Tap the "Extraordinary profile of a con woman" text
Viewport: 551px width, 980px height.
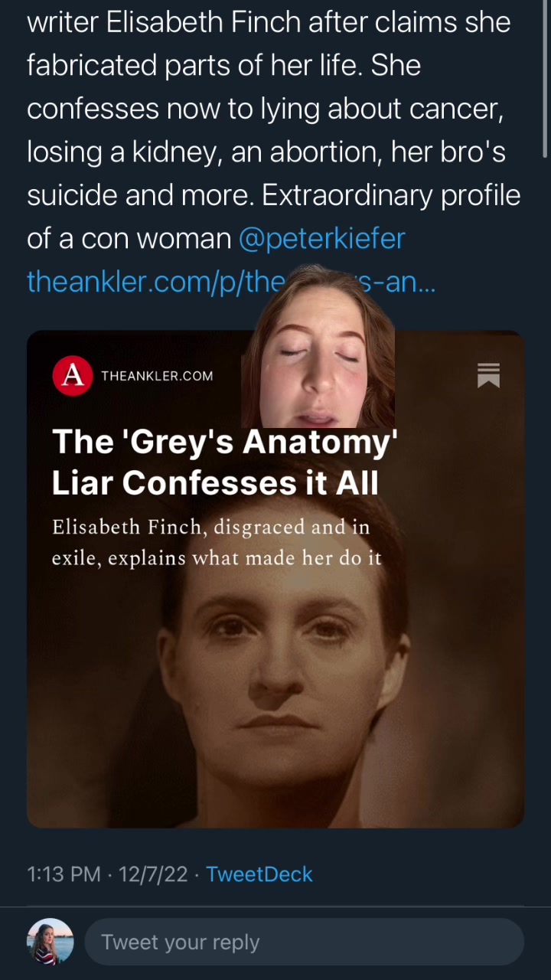[390, 196]
